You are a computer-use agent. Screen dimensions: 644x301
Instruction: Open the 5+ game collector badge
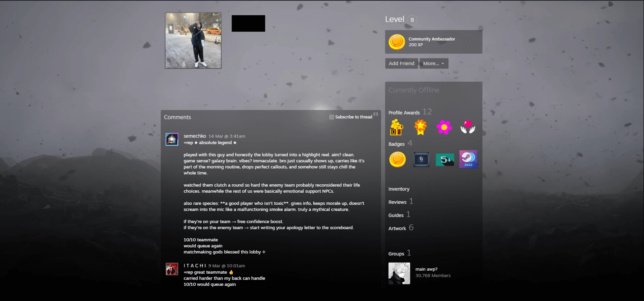coord(444,159)
